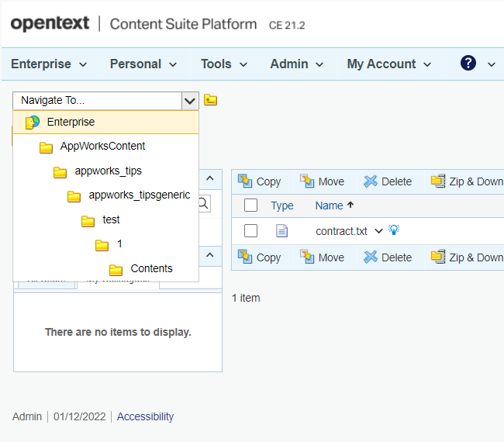Sort by the Name column header
The image size is (504, 442).
329,205
